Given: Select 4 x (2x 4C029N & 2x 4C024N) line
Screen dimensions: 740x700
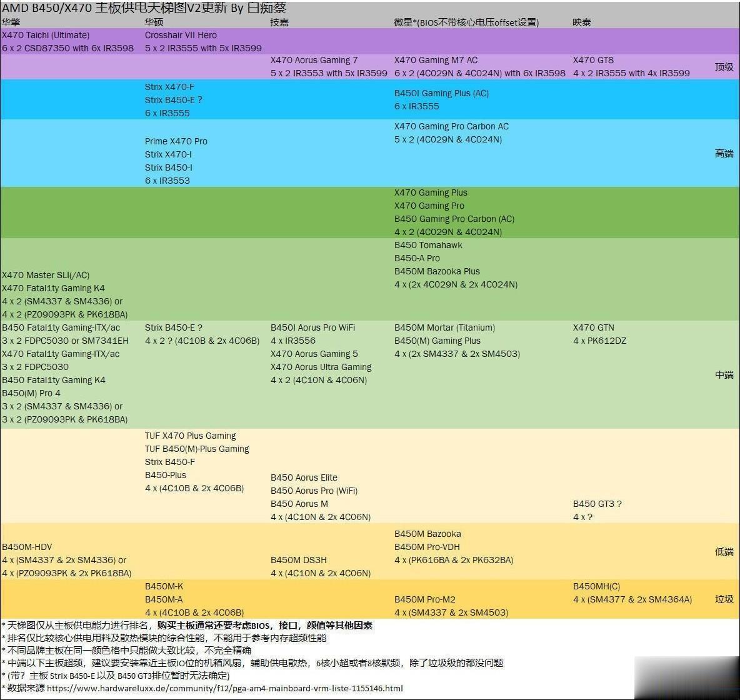Looking at the screenshot, I should click(456, 284).
